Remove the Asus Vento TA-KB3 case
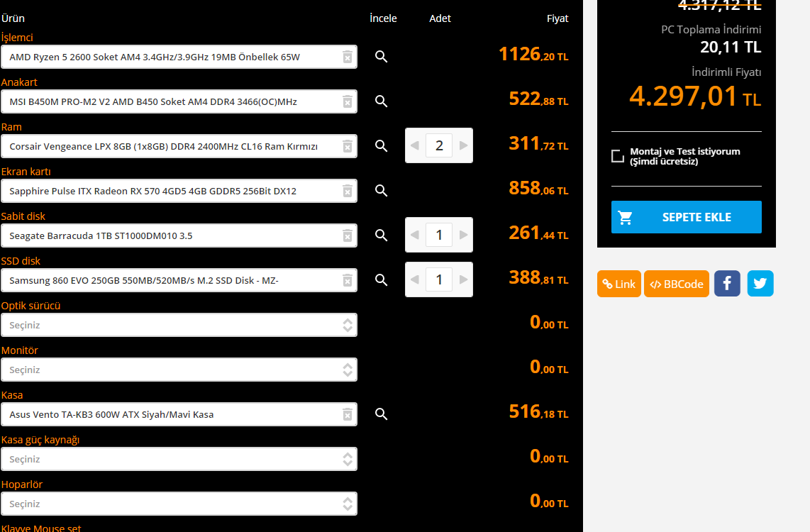The width and height of the screenshot is (810, 532). pyautogui.click(x=348, y=414)
